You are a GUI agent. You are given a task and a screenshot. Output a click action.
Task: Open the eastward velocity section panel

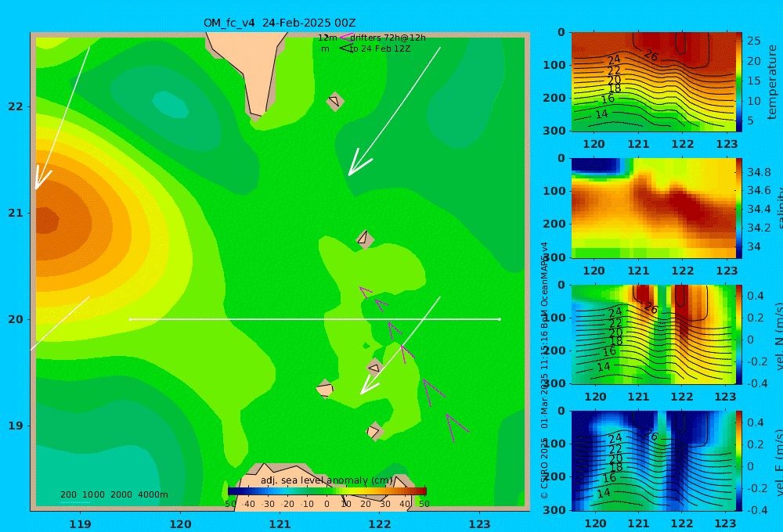pyautogui.click(x=653, y=461)
